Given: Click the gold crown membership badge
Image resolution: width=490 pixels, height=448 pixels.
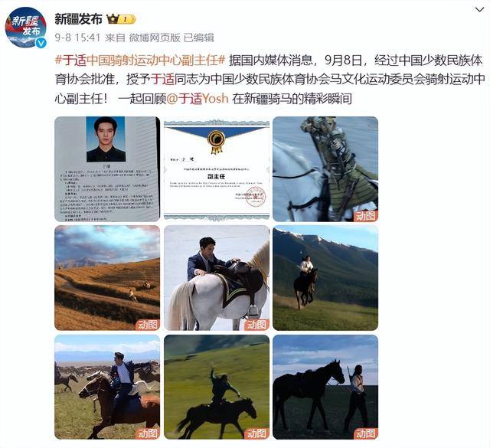Looking at the screenshot, I should [x=121, y=19].
